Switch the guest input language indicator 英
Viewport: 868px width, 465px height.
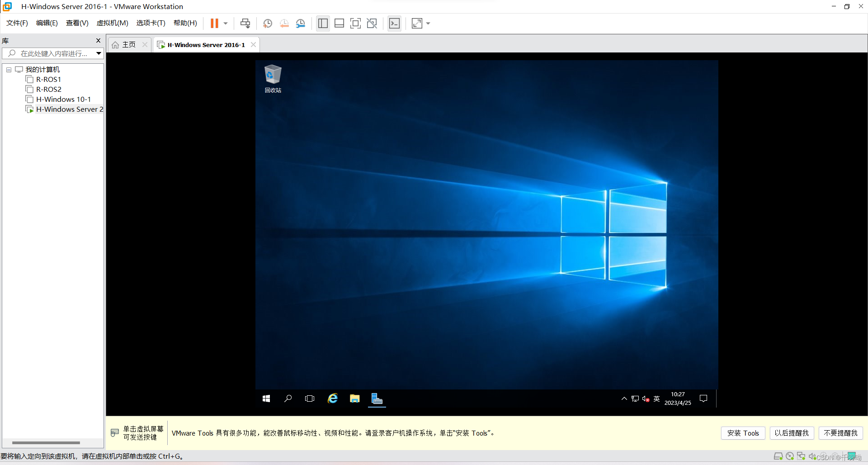click(657, 399)
